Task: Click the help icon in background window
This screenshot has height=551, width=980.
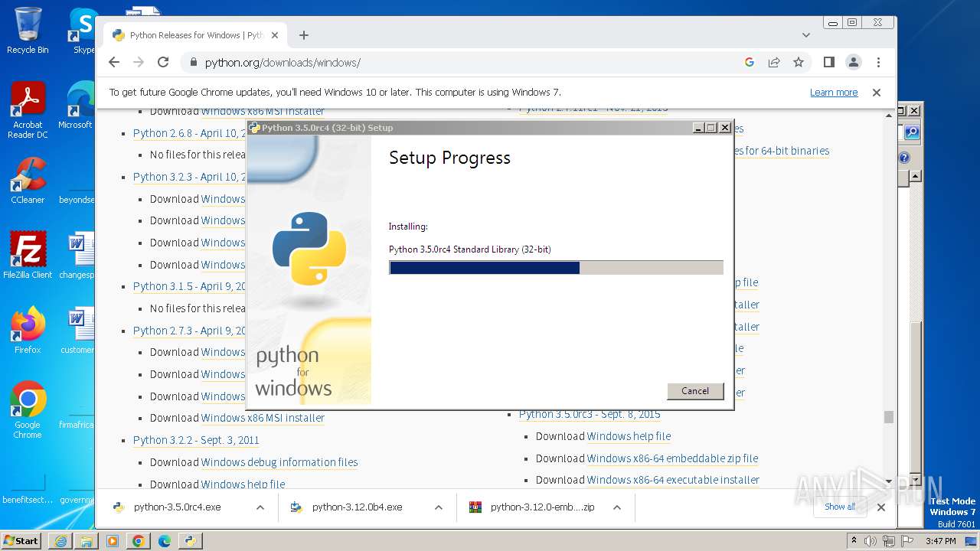Action: (x=904, y=158)
